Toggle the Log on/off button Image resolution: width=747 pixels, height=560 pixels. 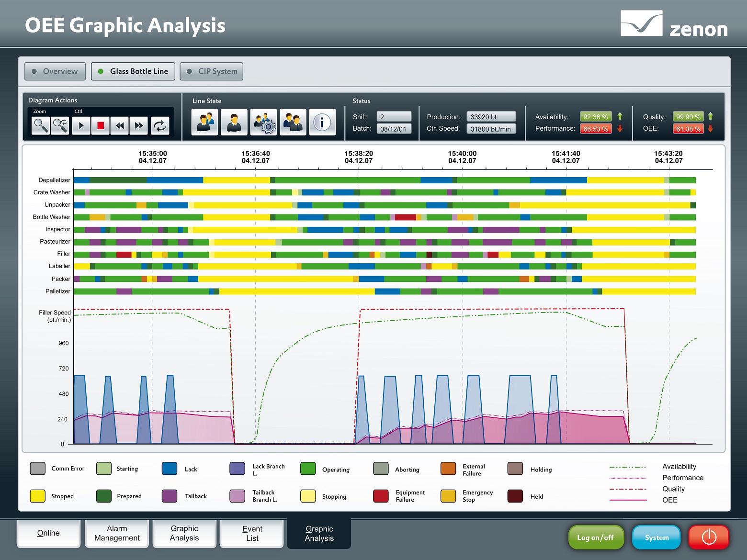click(x=596, y=537)
